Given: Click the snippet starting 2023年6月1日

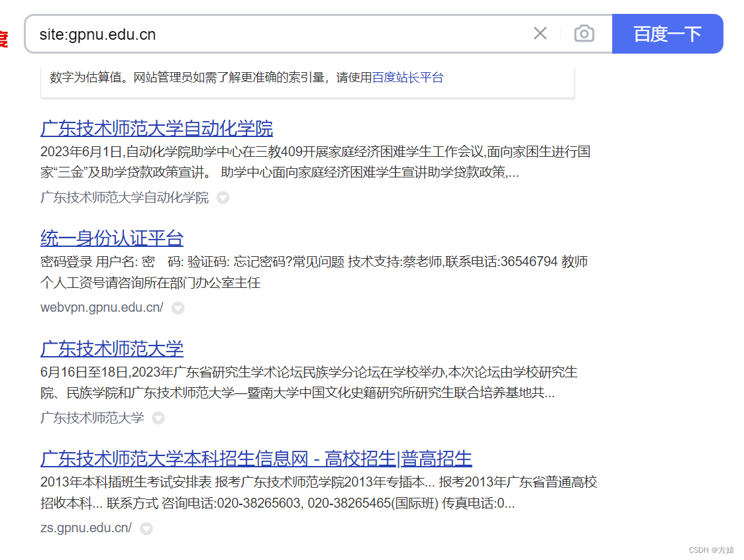Looking at the screenshot, I should 315,162.
